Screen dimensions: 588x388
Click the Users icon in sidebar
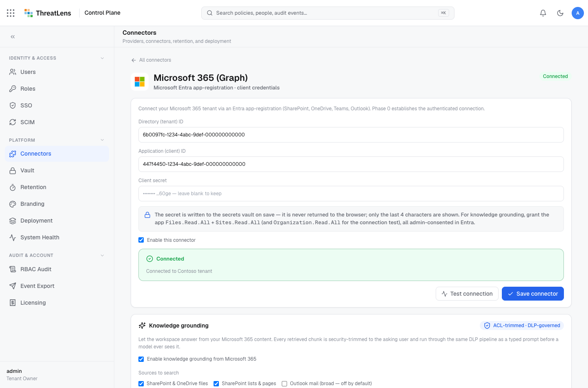point(13,72)
